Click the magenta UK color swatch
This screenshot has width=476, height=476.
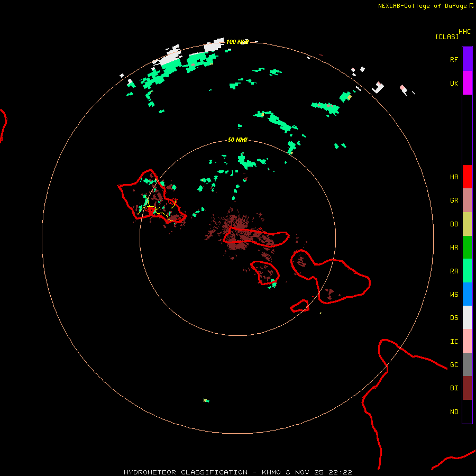pyautogui.click(x=467, y=83)
